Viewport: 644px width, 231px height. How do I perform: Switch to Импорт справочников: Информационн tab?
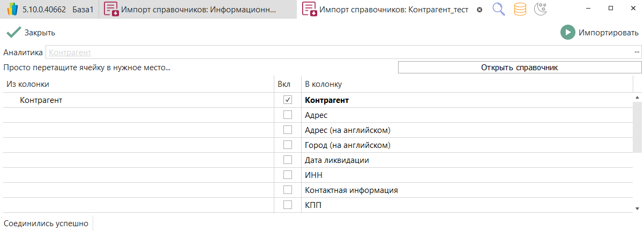click(x=198, y=10)
